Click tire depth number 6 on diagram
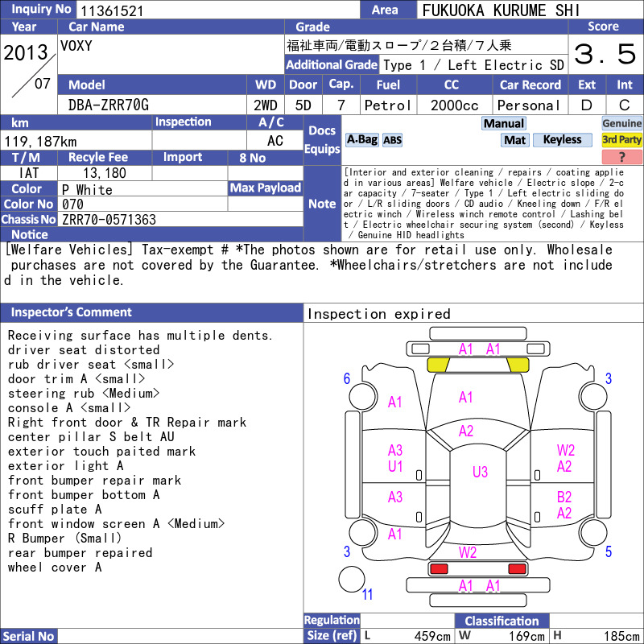This screenshot has height=644, width=644. coord(347,378)
